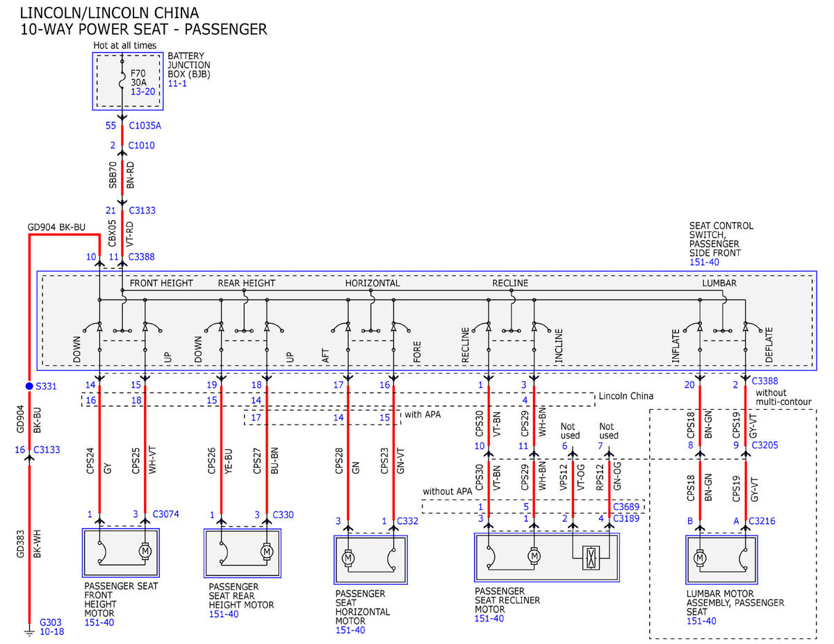Click the Lumbar Motor Assembly component box
Image resolution: width=834 pixels, height=644 pixels.
721,559
